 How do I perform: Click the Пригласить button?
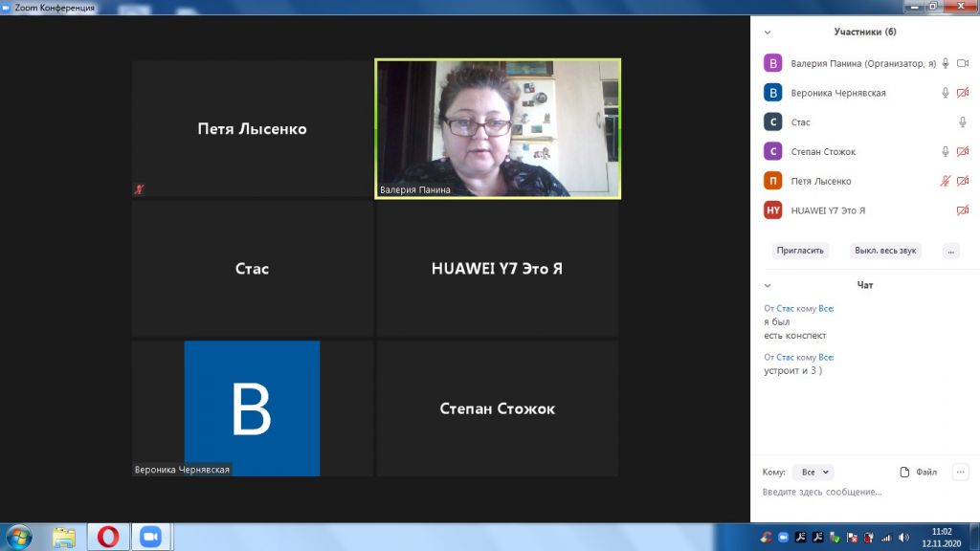[800, 251]
